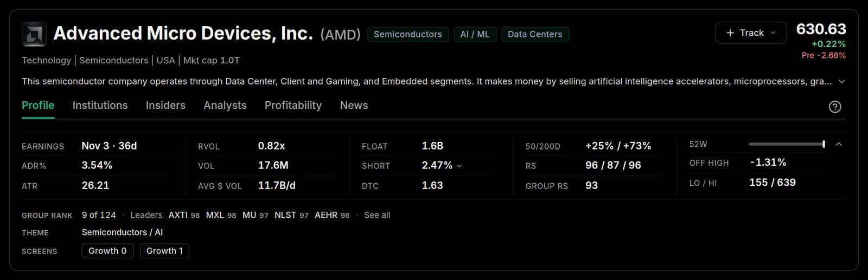Click the ADR% value 3.54%
This screenshot has height=280, width=868.
97,165
